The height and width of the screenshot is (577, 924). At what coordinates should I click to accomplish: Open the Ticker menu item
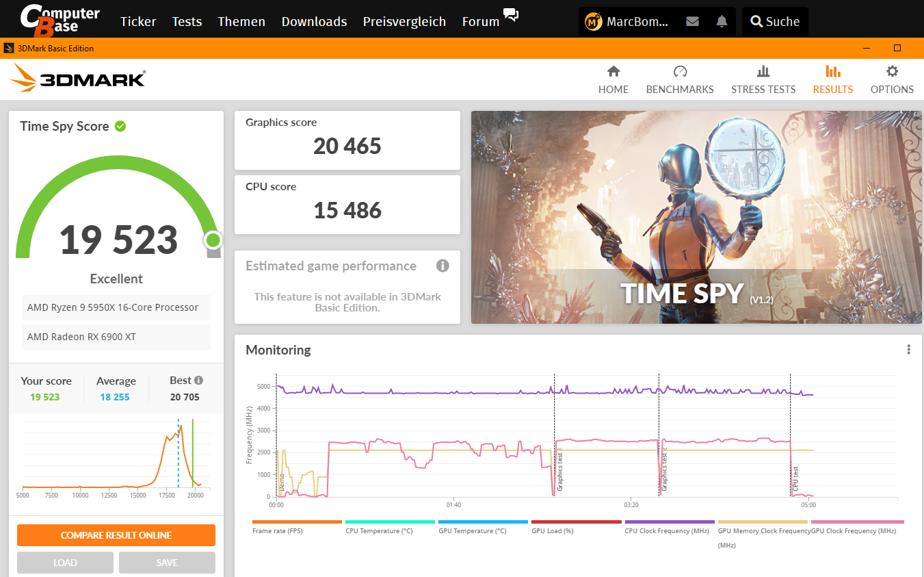pyautogui.click(x=138, y=22)
